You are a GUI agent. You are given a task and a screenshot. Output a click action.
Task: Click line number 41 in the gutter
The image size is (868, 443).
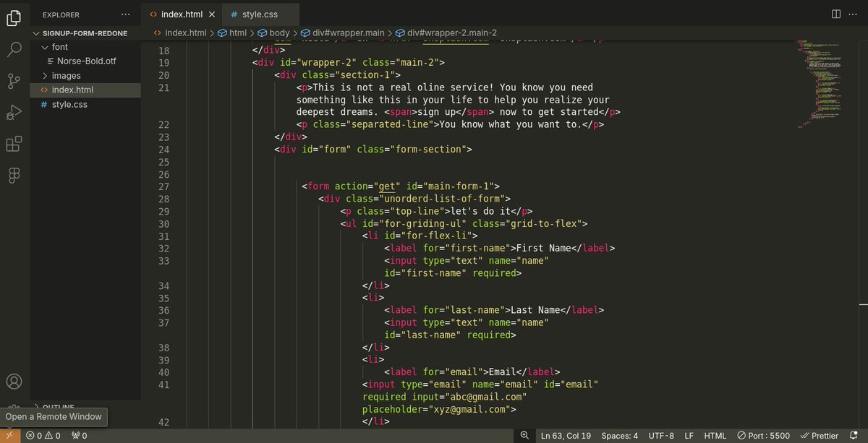163,384
